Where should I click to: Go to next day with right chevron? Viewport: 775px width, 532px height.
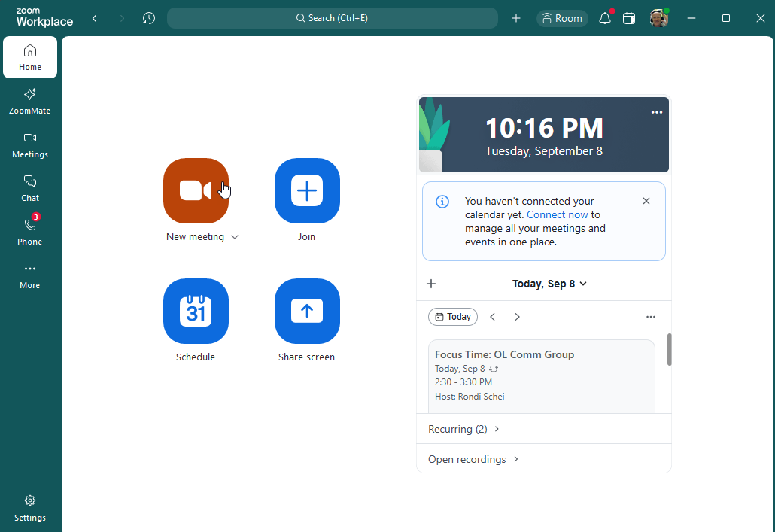click(x=517, y=317)
